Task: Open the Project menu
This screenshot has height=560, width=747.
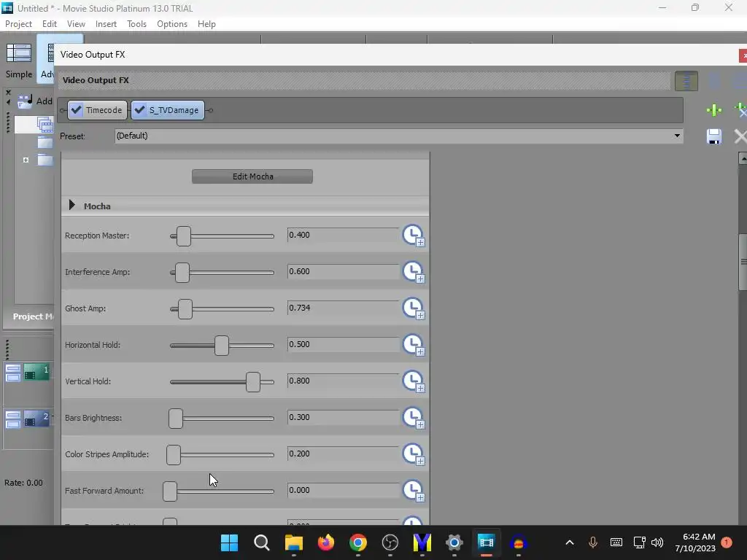Action: pyautogui.click(x=18, y=24)
